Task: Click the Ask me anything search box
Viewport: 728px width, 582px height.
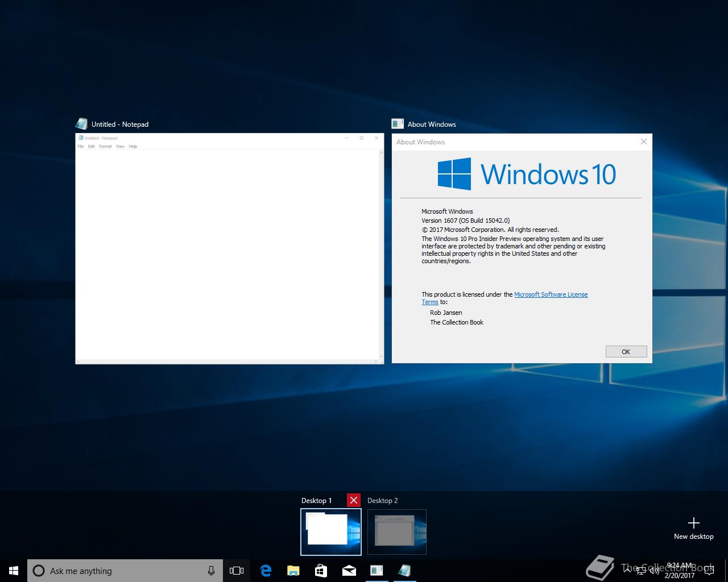Action: [125, 571]
